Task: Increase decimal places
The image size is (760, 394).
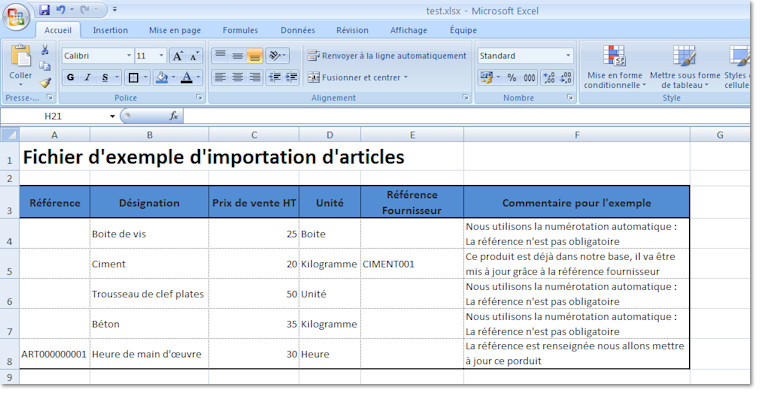Action: pyautogui.click(x=549, y=78)
